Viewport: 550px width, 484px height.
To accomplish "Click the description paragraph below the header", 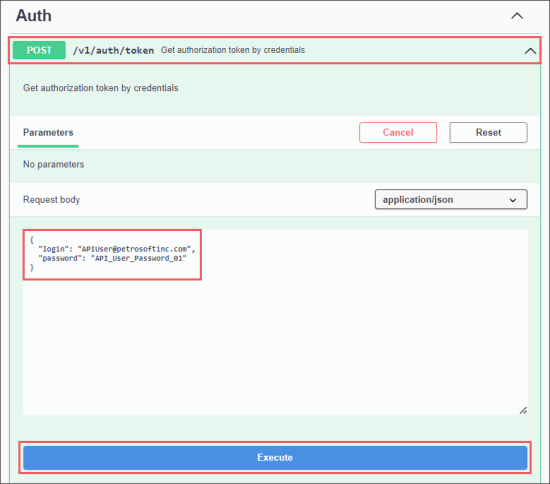I will click(x=101, y=88).
